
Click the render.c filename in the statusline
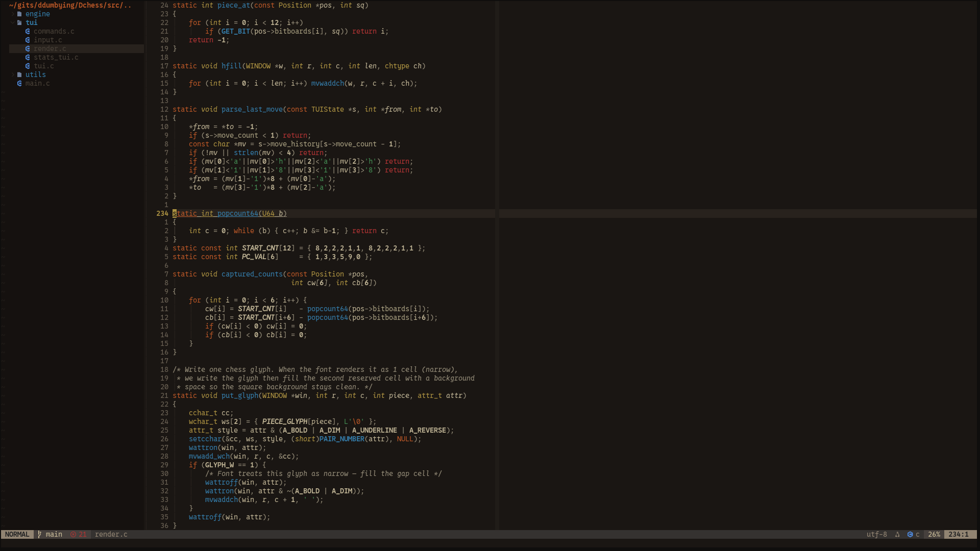(x=111, y=534)
